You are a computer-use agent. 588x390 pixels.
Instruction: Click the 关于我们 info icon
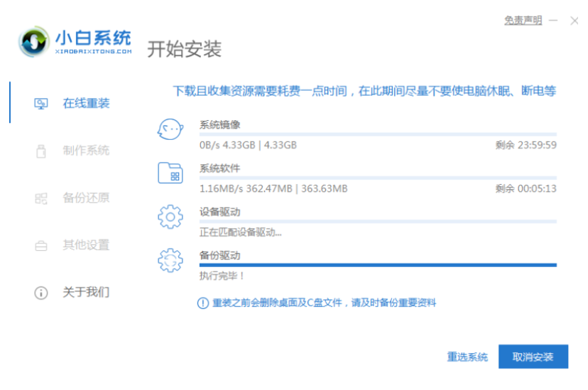pos(41,293)
